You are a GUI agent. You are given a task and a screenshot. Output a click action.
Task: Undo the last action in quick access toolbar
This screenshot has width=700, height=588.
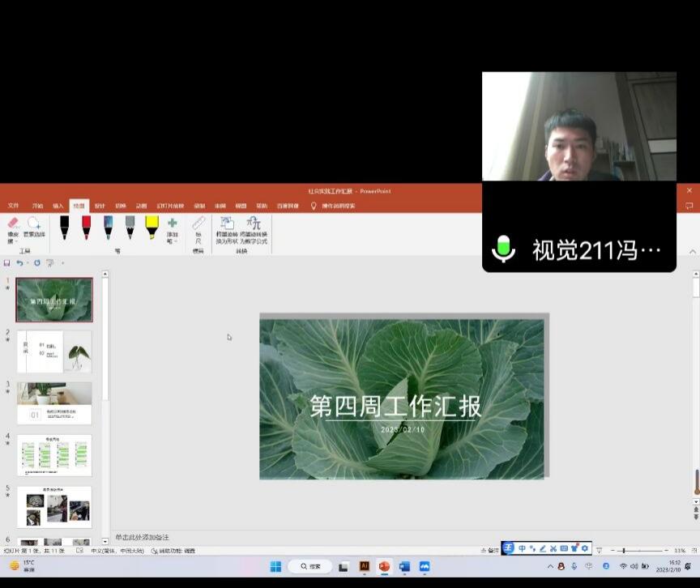[x=19, y=263]
